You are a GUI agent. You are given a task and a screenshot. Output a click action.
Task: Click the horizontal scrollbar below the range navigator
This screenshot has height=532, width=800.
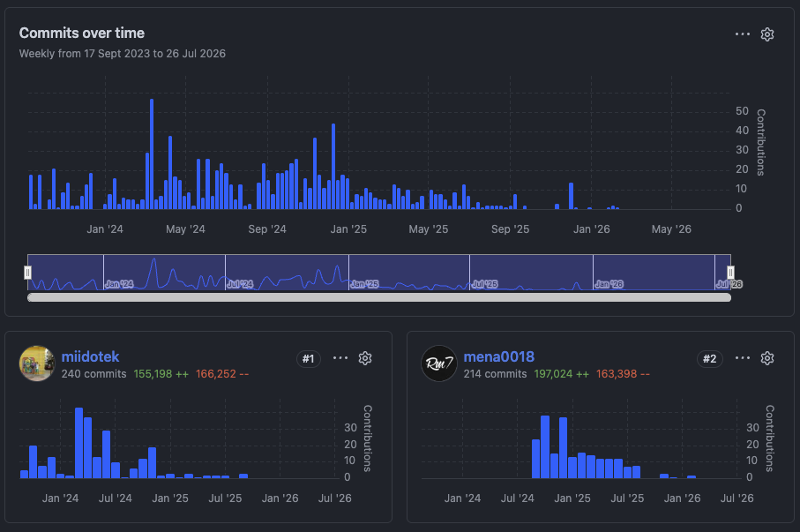point(379,297)
